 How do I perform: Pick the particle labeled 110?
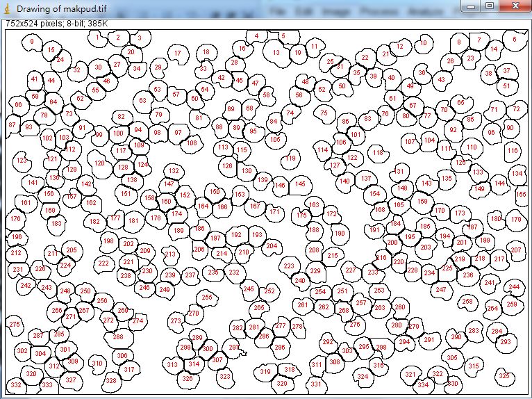coord(472,148)
